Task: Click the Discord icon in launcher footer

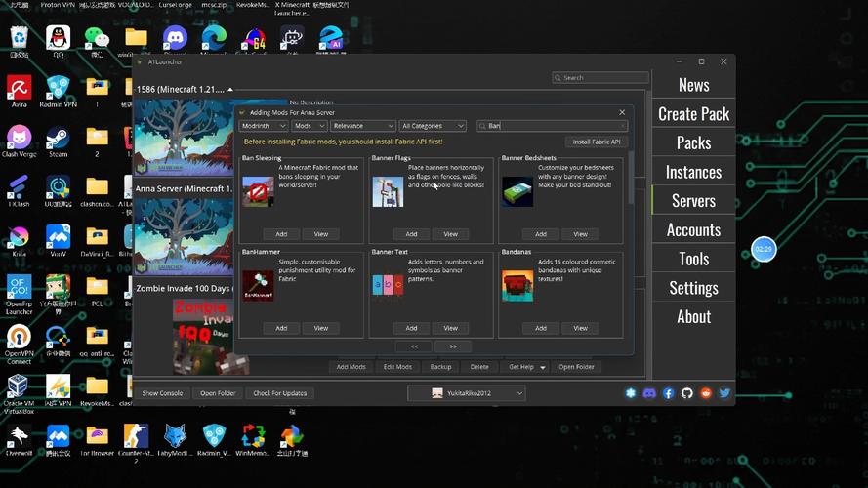Action: pyautogui.click(x=649, y=393)
